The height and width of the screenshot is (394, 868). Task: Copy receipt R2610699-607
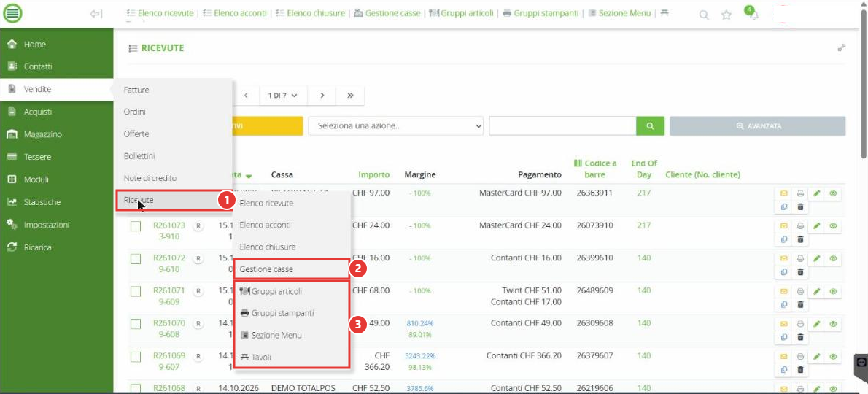tap(784, 370)
